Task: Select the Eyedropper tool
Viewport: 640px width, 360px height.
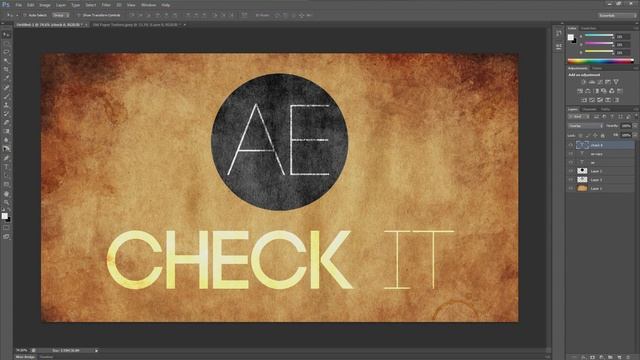Action: (x=6, y=78)
